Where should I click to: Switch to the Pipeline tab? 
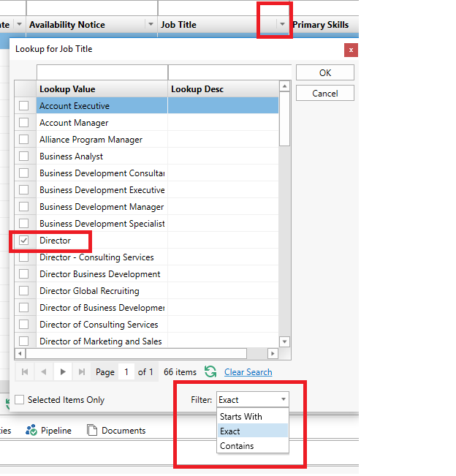(48, 431)
